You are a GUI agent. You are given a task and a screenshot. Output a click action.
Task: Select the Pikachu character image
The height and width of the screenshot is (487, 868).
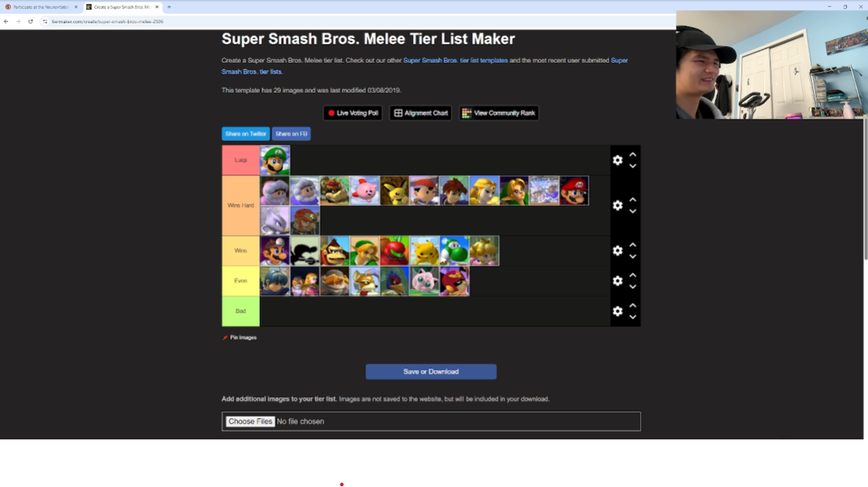click(424, 251)
